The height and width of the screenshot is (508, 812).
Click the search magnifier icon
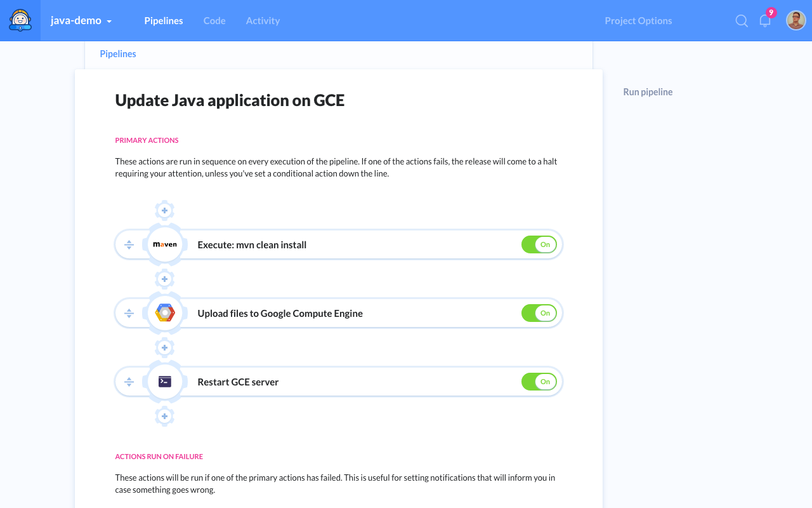742,21
